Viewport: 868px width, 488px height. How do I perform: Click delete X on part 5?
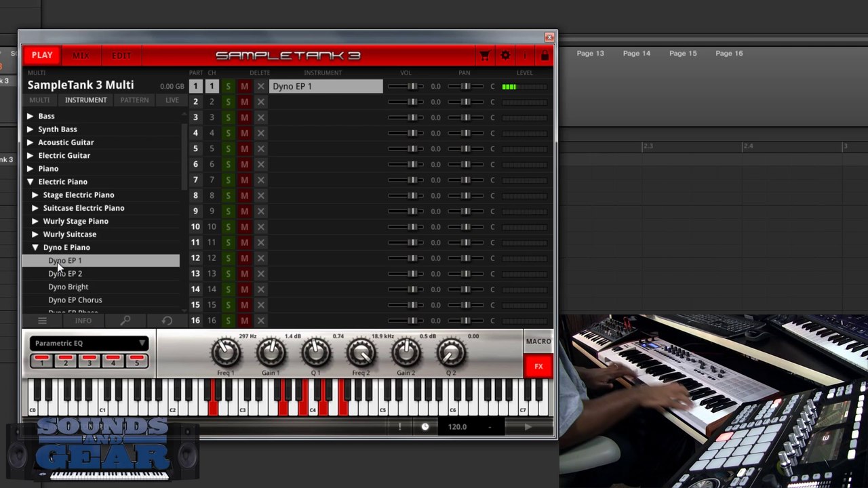tap(260, 149)
